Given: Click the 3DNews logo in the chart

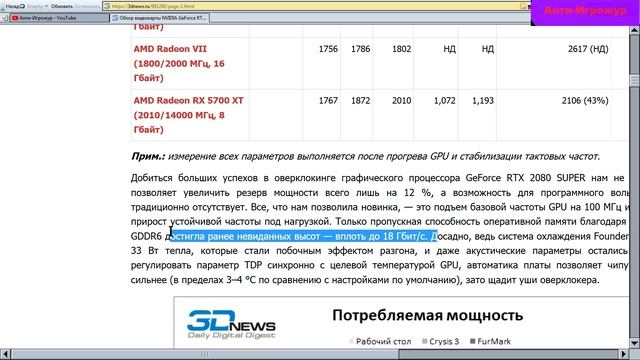Looking at the screenshot, I should coord(231,324).
